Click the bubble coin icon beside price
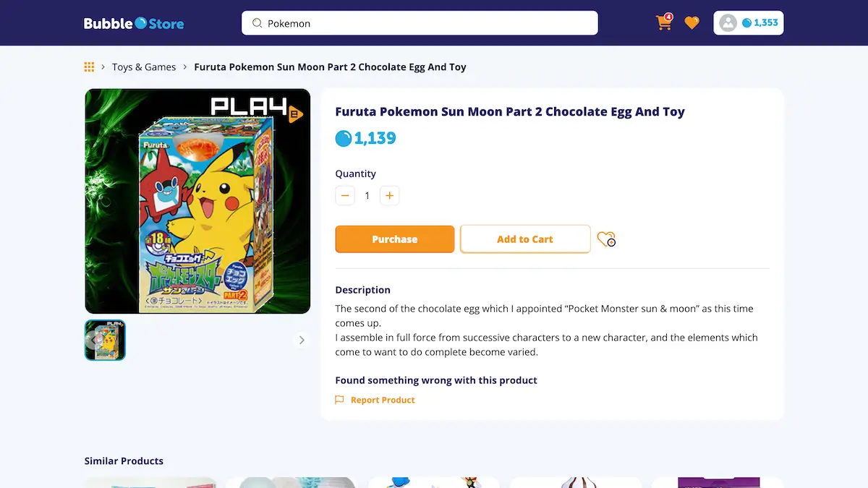868x488 pixels. tap(344, 138)
